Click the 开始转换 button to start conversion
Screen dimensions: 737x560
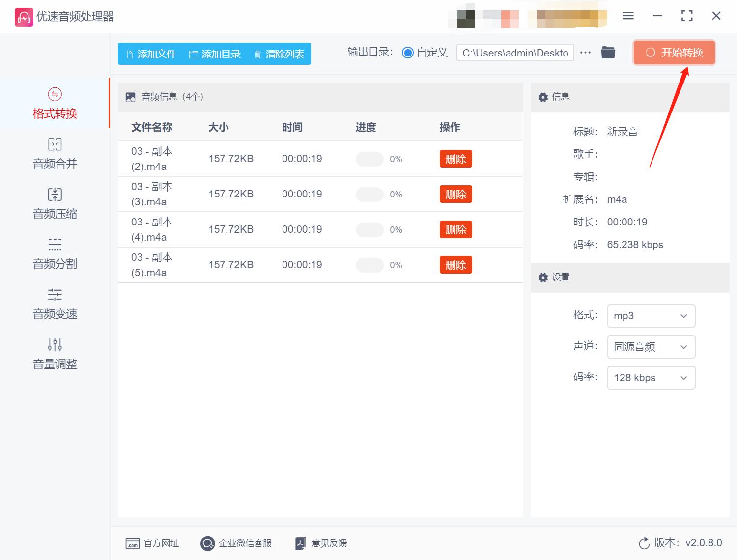[674, 53]
